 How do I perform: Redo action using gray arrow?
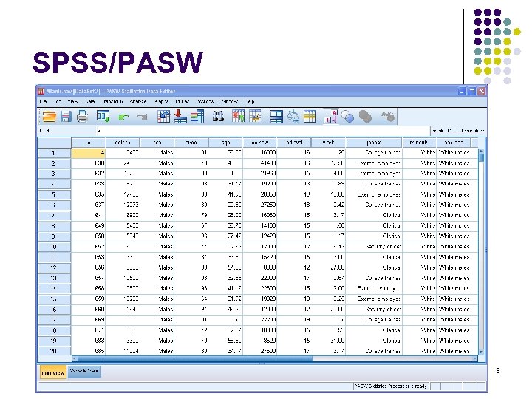(141, 117)
